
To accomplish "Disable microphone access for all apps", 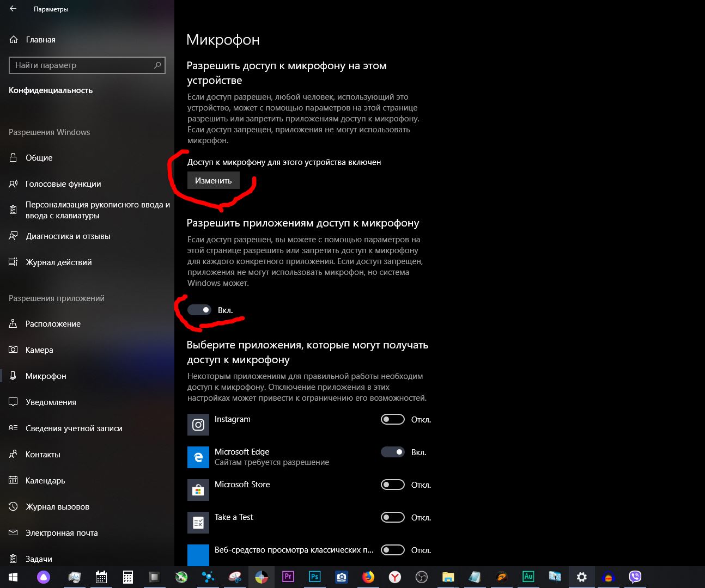I will pos(199,310).
